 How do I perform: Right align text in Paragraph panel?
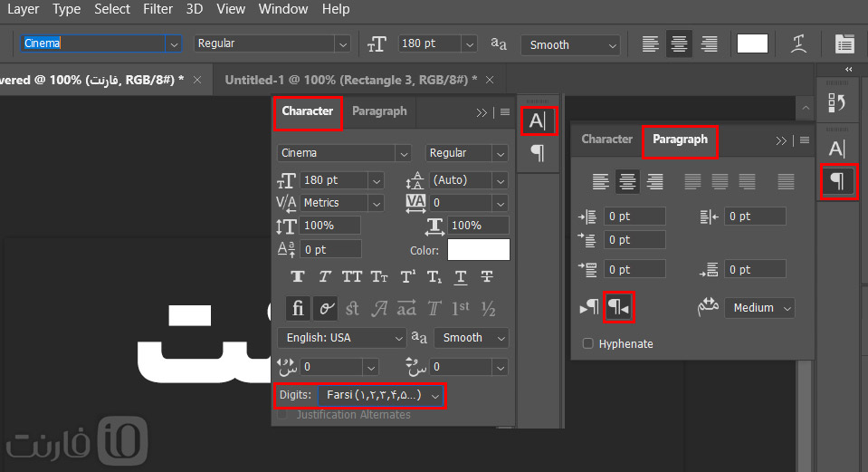pyautogui.click(x=655, y=181)
